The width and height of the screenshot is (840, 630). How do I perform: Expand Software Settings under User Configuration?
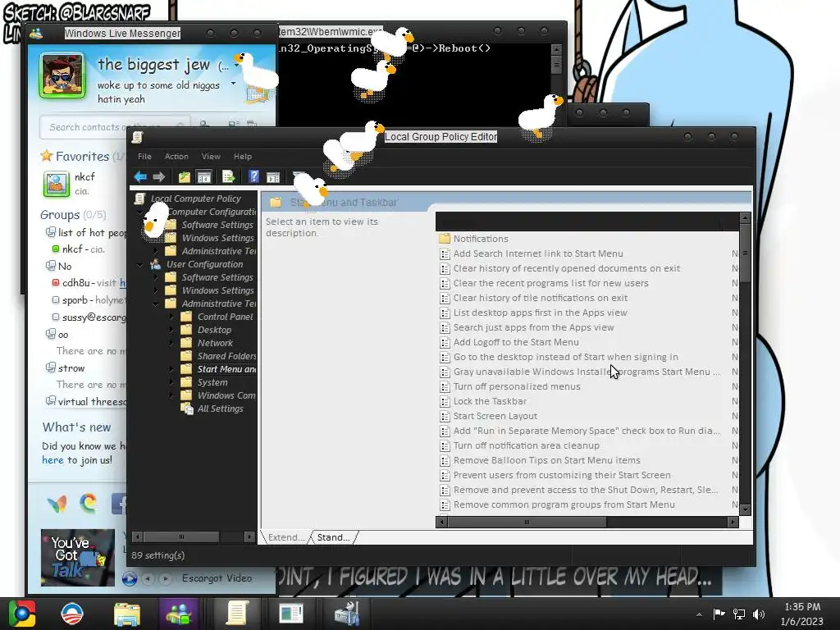pos(156,277)
